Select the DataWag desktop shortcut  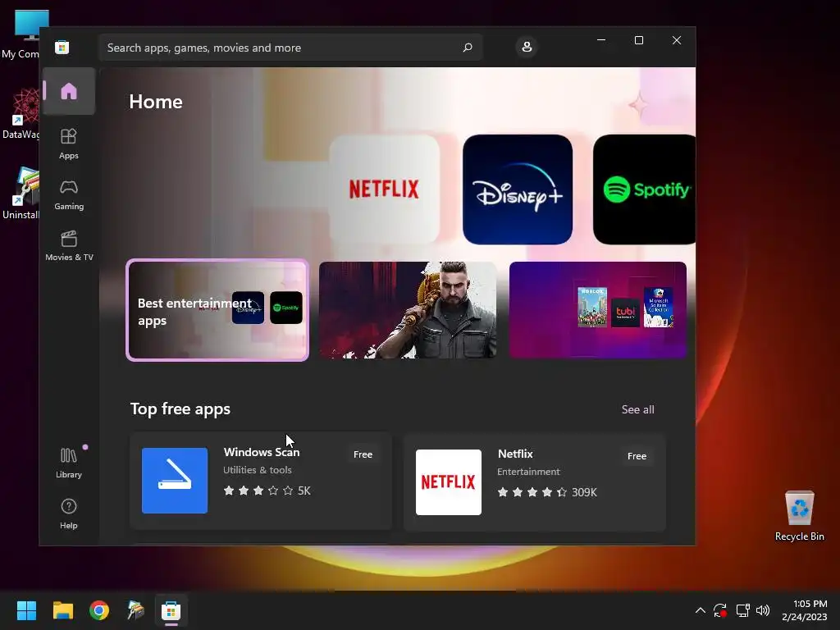point(21,114)
